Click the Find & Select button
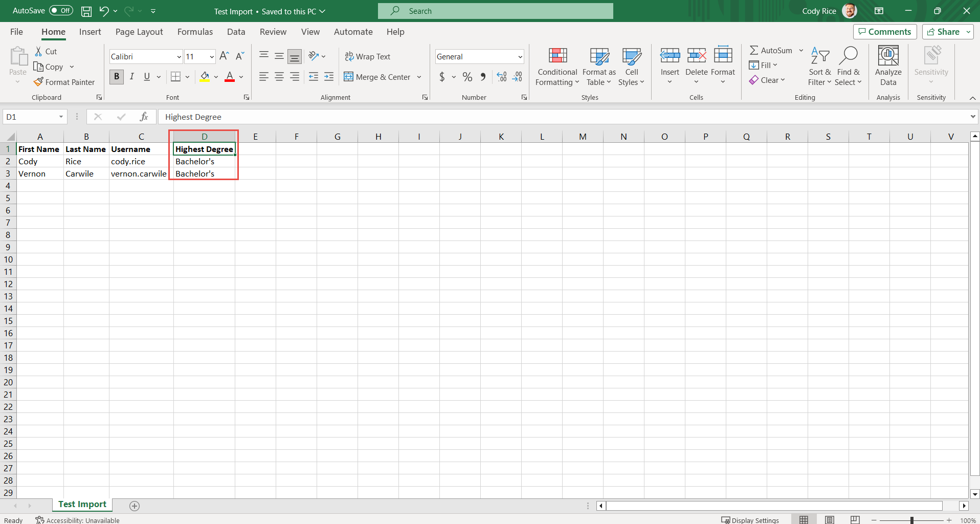Screen dimensions: 980x524 click(848, 67)
